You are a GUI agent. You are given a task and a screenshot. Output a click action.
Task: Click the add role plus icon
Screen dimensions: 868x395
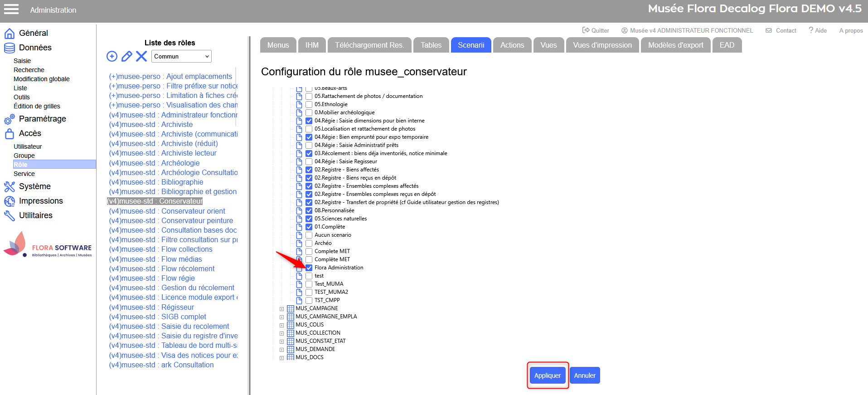112,56
